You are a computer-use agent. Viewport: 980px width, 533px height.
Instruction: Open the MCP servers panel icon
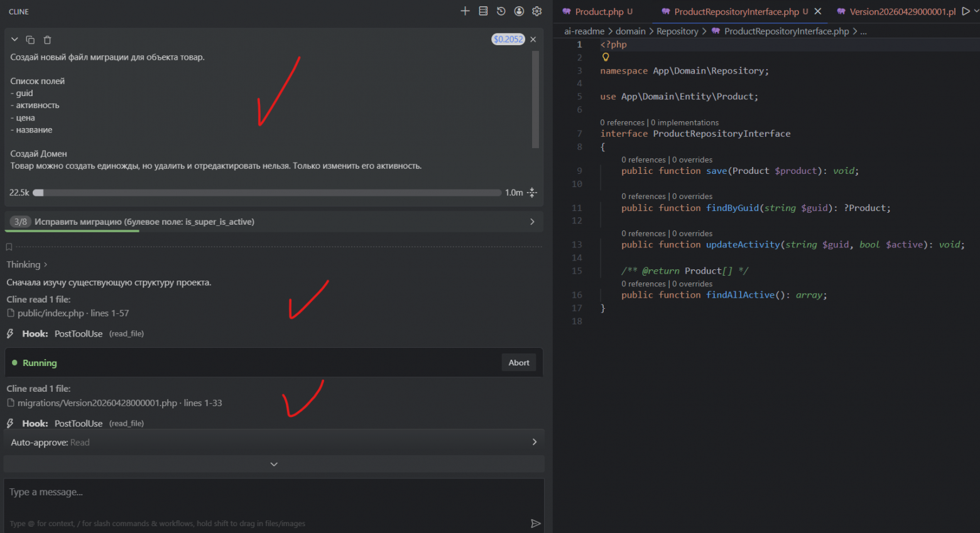pyautogui.click(x=483, y=11)
